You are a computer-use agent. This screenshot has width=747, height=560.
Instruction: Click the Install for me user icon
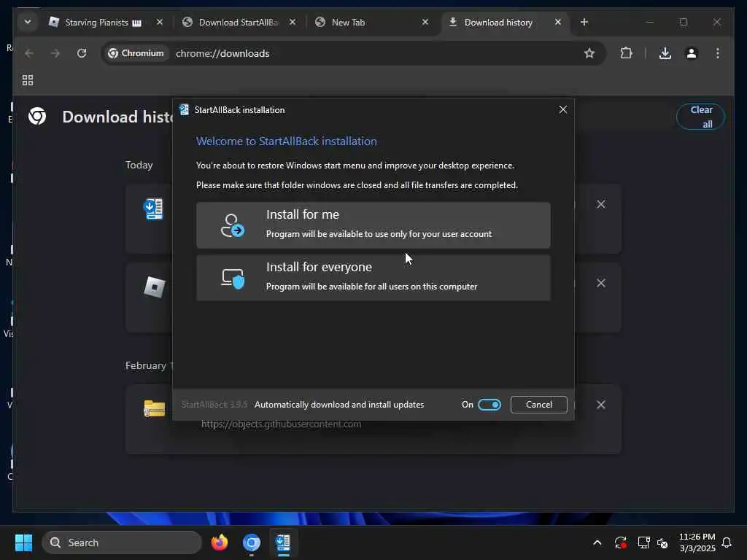[232, 225]
